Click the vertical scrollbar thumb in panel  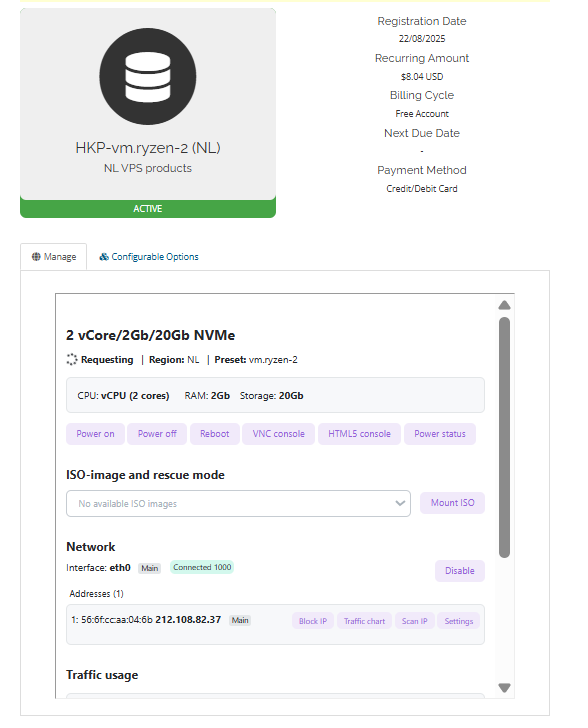(x=504, y=437)
